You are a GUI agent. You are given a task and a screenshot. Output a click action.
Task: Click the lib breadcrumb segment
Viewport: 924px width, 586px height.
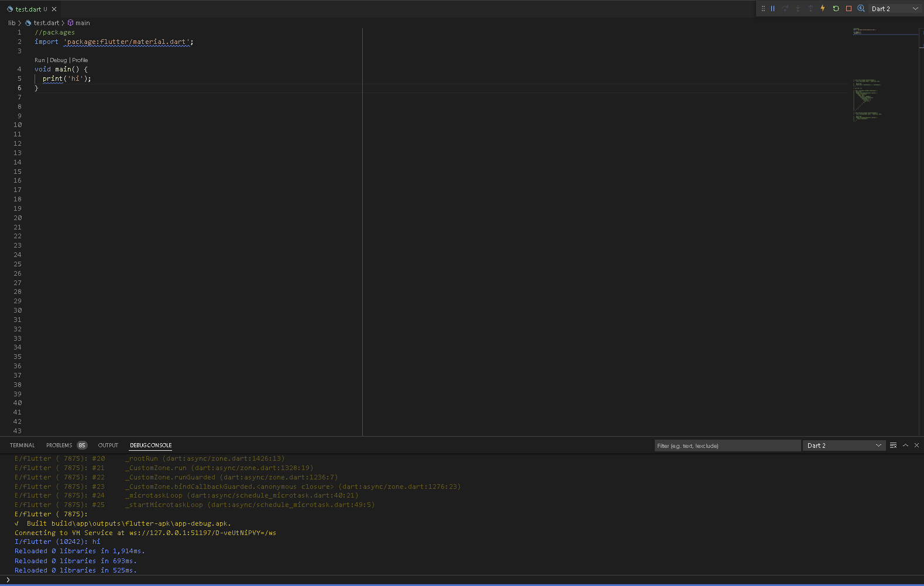12,23
